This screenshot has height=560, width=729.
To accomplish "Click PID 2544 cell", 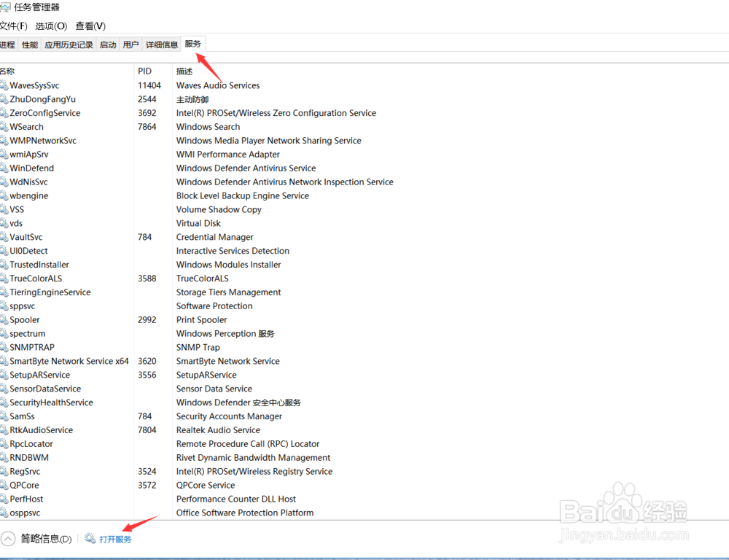I will [147, 99].
